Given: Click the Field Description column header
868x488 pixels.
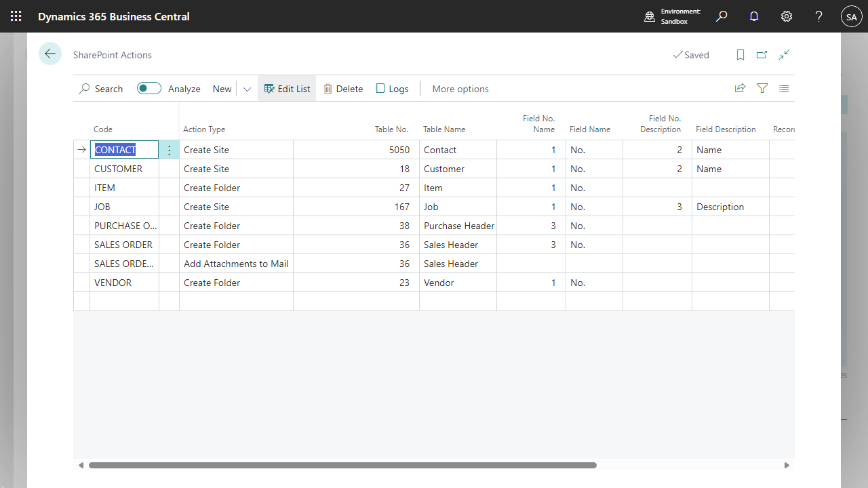Looking at the screenshot, I should click(x=726, y=129).
